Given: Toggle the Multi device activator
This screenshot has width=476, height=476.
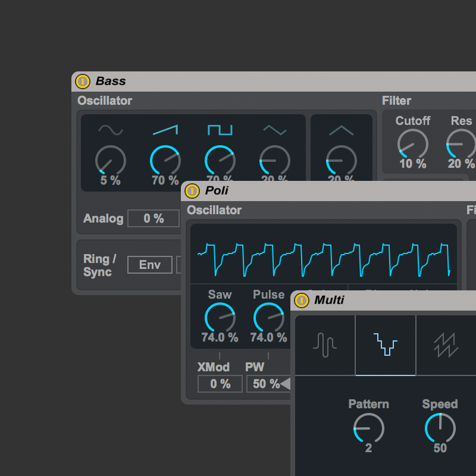Looking at the screenshot, I should pos(302,301).
